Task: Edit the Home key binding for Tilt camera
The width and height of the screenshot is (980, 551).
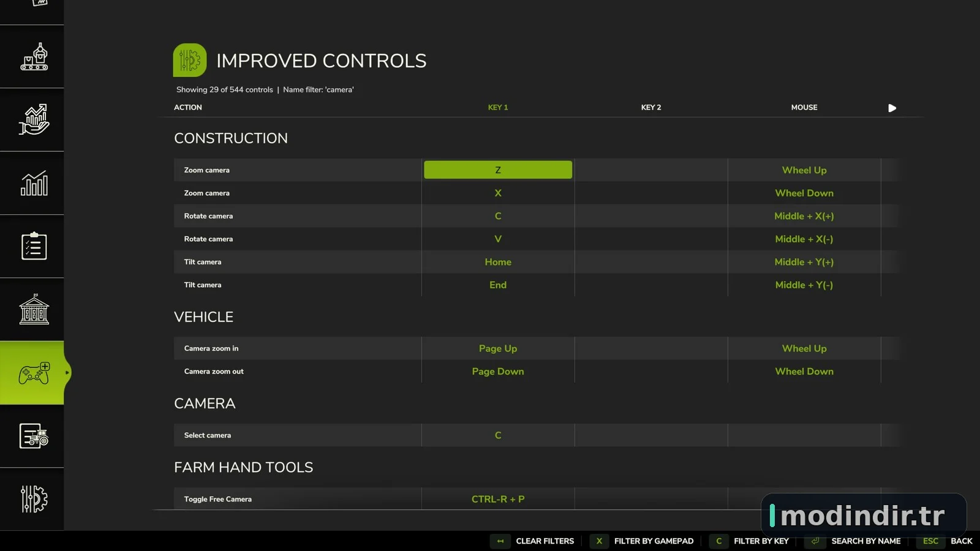Action: pos(498,262)
